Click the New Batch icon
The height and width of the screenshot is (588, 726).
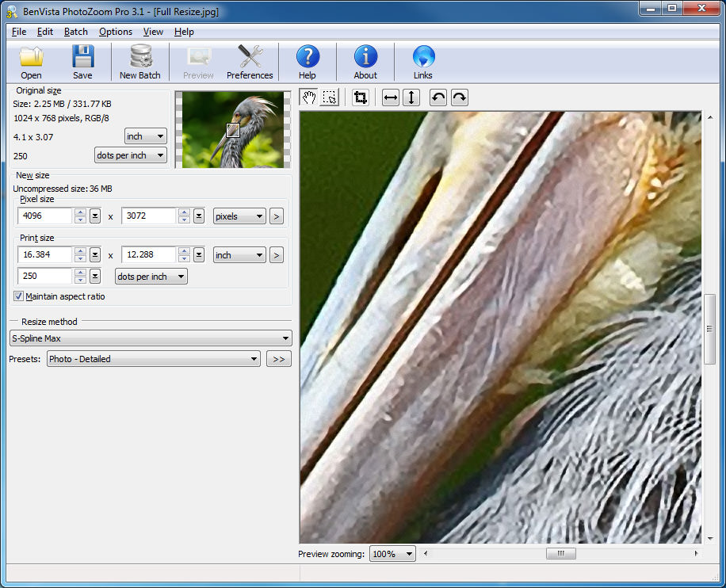pyautogui.click(x=140, y=61)
